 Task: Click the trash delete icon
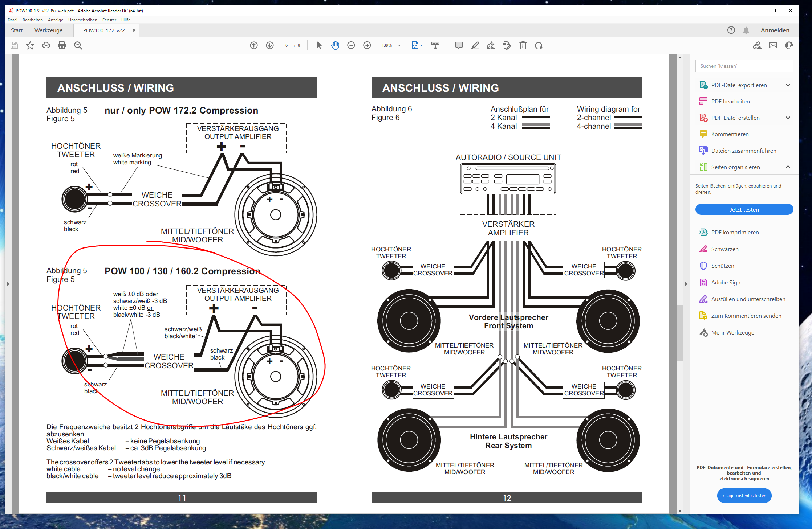pyautogui.click(x=523, y=45)
